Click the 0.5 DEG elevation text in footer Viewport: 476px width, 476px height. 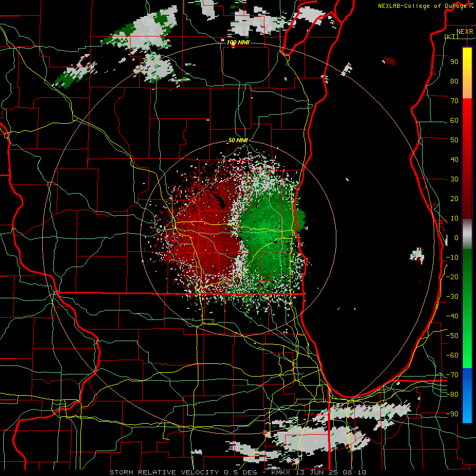(x=240, y=472)
